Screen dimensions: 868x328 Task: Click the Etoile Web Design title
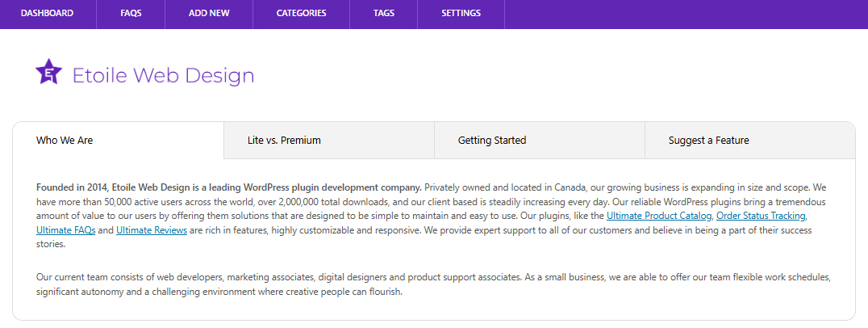click(163, 75)
